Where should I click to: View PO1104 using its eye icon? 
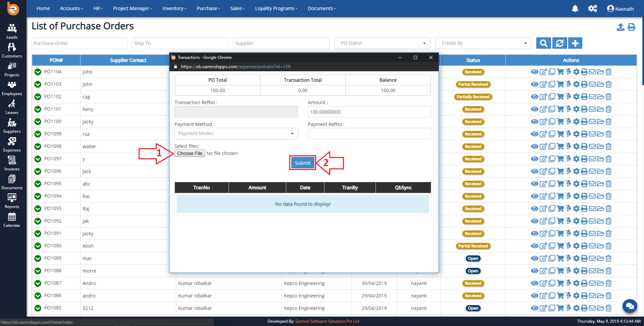[535, 72]
